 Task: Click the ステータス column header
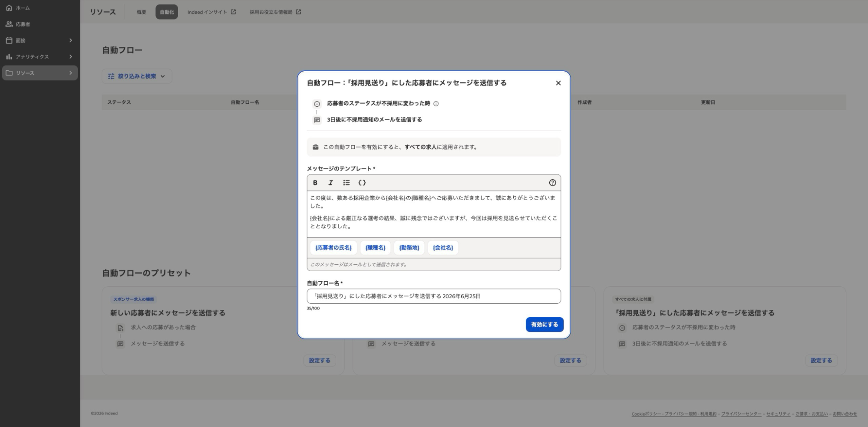[x=119, y=102]
